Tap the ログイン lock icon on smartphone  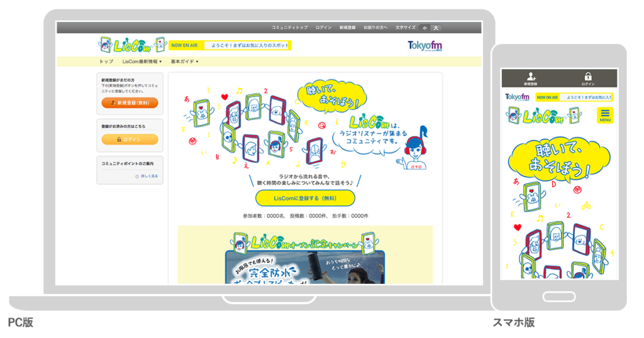click(x=588, y=79)
